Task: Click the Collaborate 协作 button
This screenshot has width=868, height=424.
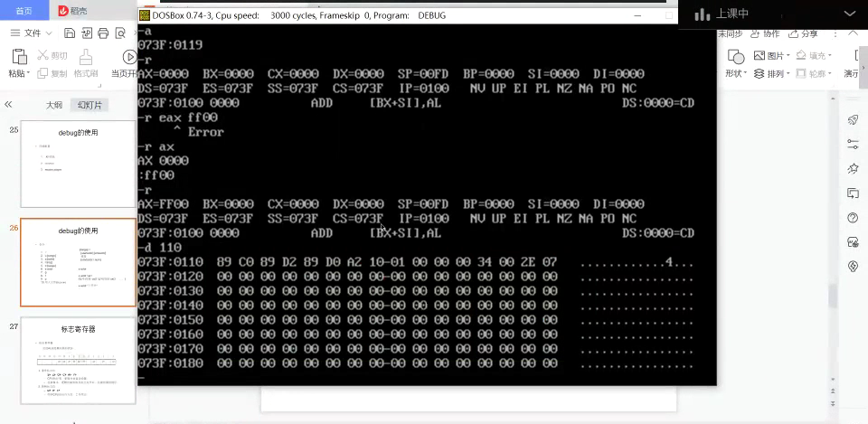Action: click(x=765, y=33)
